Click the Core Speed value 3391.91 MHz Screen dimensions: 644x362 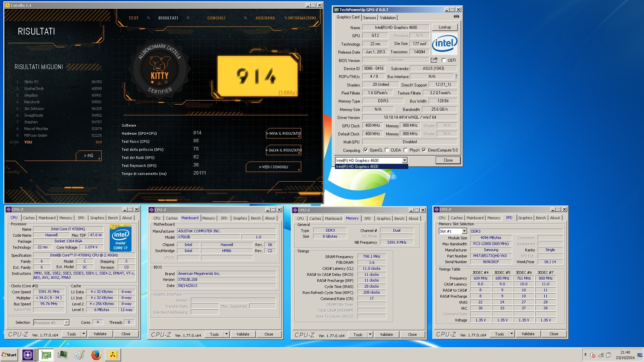pos(49,292)
